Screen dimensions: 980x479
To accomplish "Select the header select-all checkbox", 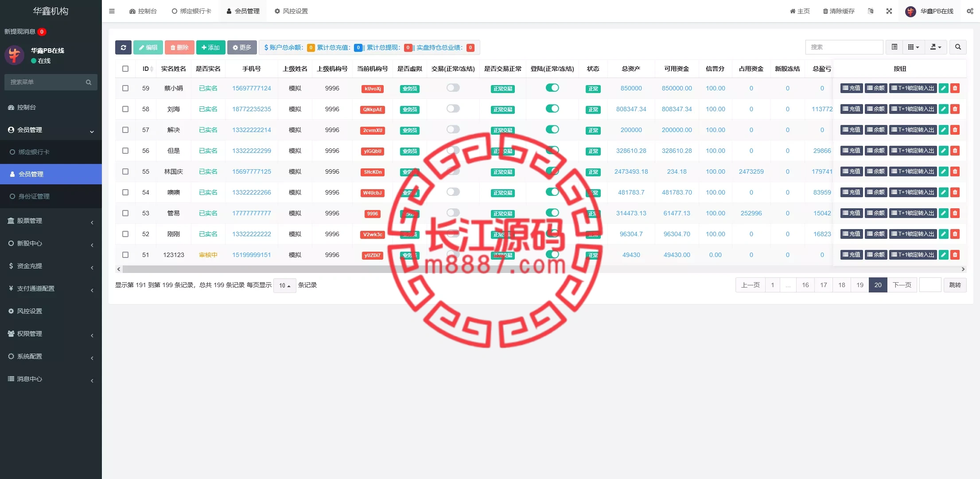I will (x=125, y=69).
